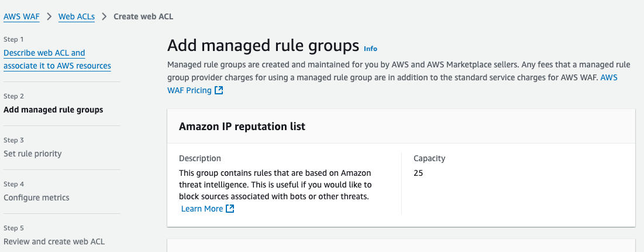Select Review and create web ACL step

[x=54, y=241]
